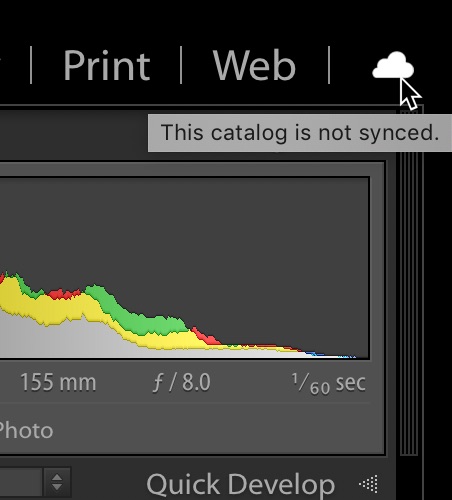This screenshot has width=452, height=500.
Task: Click the partially visible Photo status label
Action: (x=26, y=430)
